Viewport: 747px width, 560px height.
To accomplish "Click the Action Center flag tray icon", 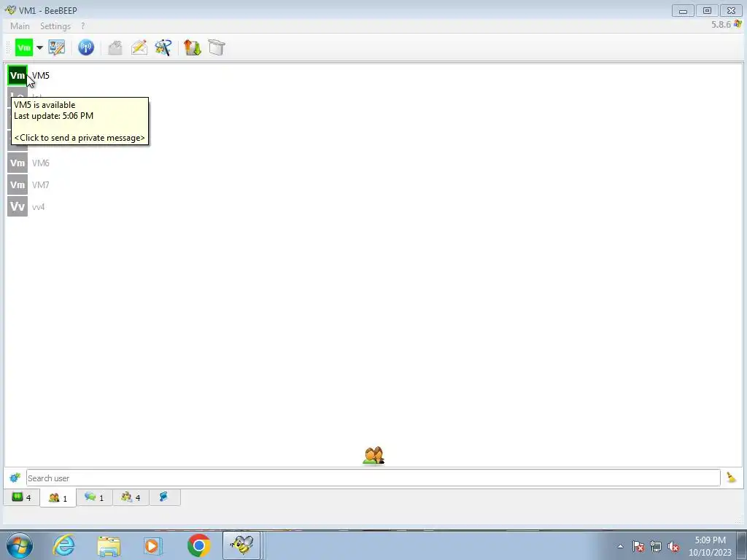I will tap(638, 546).
